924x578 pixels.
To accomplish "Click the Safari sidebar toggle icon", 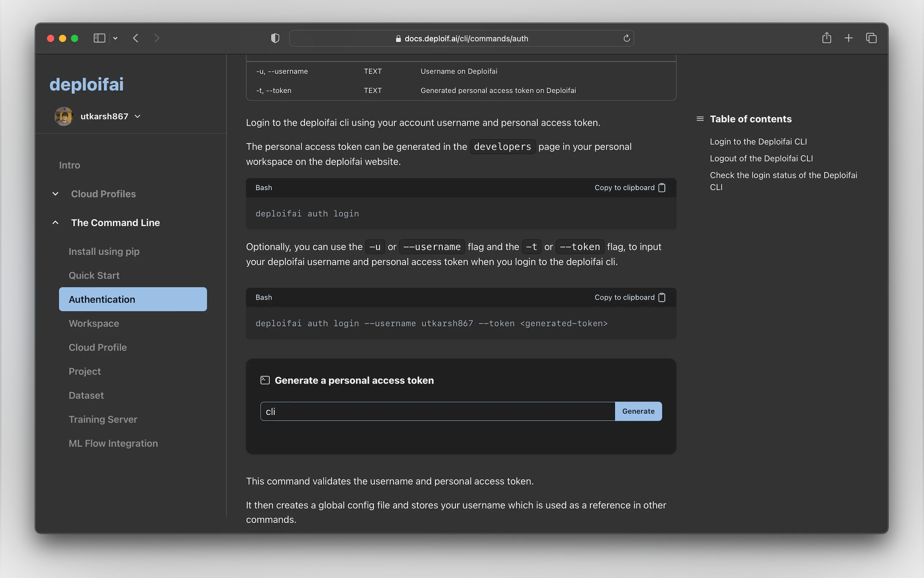I will pyautogui.click(x=99, y=38).
